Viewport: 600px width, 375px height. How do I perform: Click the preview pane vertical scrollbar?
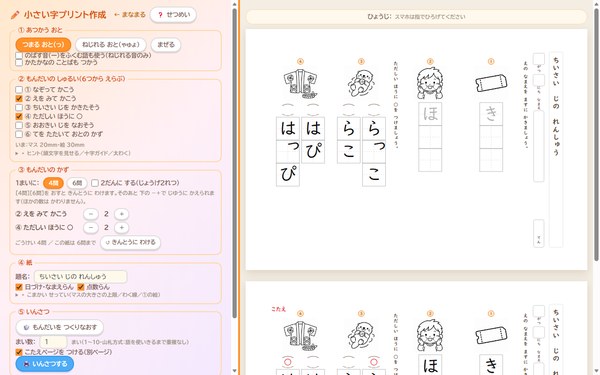(596, 134)
